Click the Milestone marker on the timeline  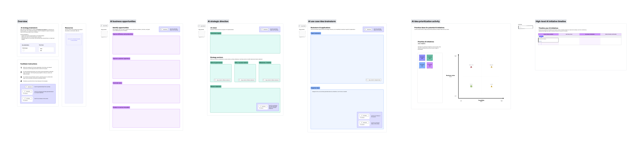[541, 36]
